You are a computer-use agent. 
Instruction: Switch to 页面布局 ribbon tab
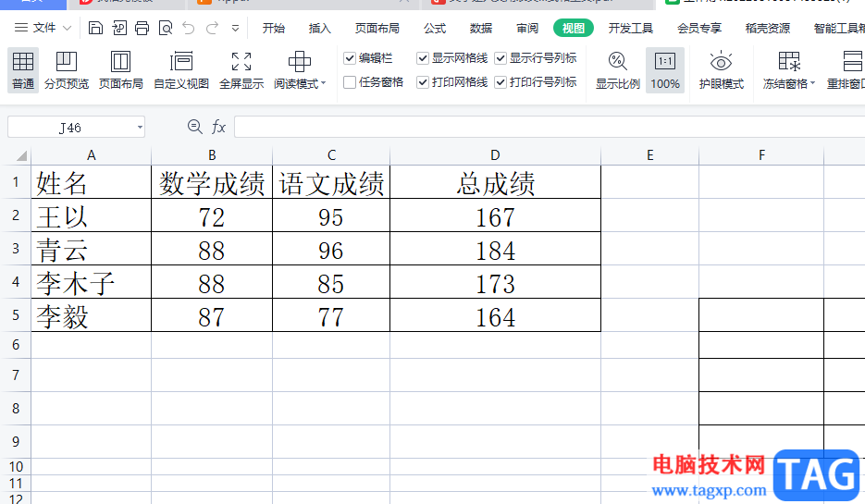[x=377, y=28]
